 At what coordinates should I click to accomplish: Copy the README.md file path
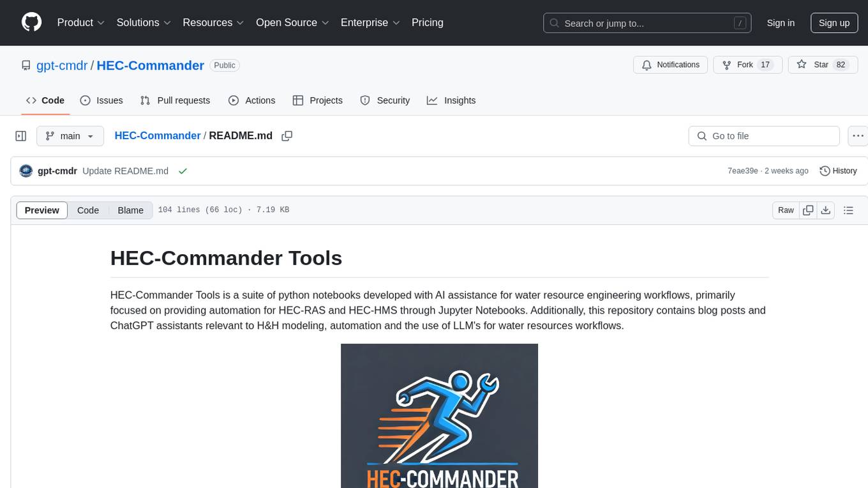[x=287, y=136]
